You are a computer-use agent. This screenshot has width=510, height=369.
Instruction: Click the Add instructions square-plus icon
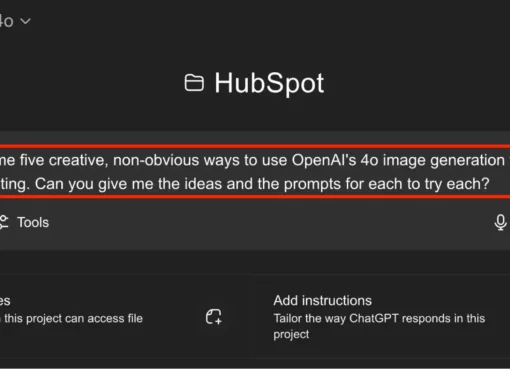(x=214, y=317)
